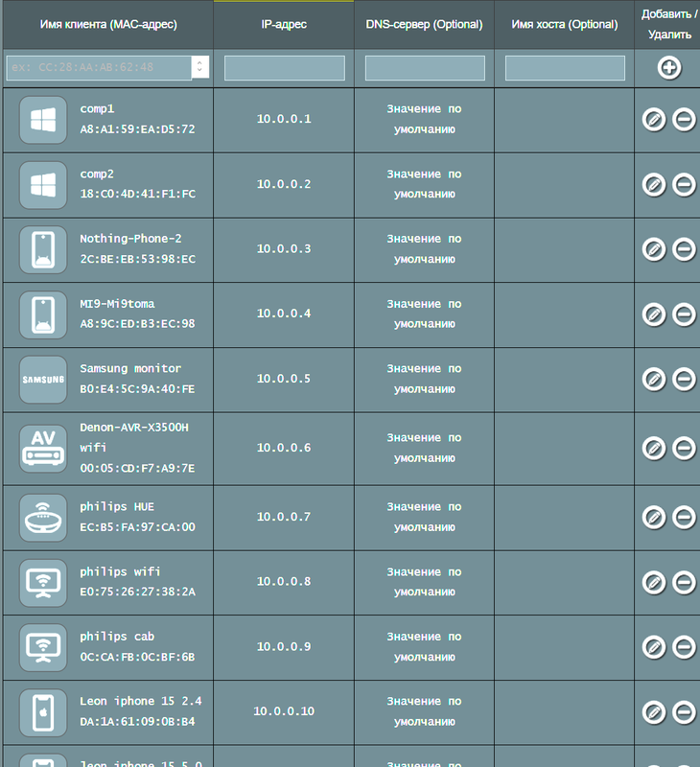Click IP cell 10.0.0.8
Screen dimensions: 700x767
click(284, 581)
